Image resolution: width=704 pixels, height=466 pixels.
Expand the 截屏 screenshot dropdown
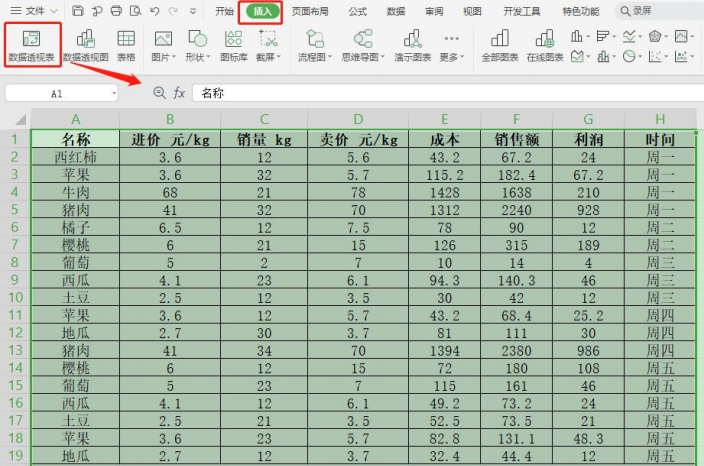(279, 57)
